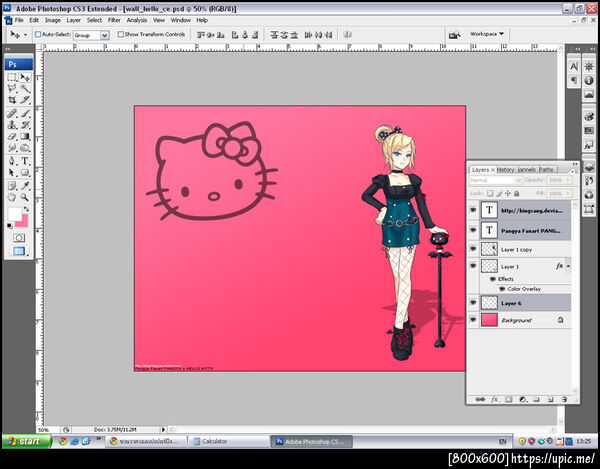Open the Auto-Select Group dropdown

(104, 35)
